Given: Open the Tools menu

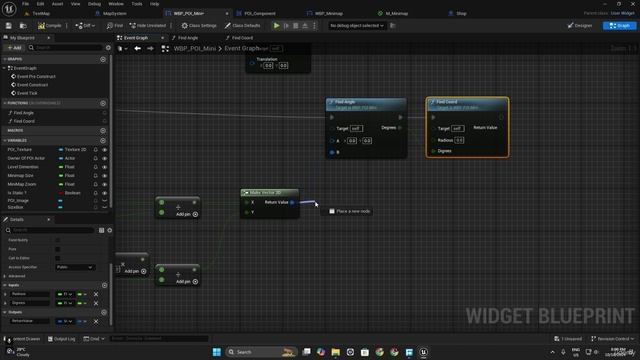Looking at the screenshot, I should click(x=137, y=4).
